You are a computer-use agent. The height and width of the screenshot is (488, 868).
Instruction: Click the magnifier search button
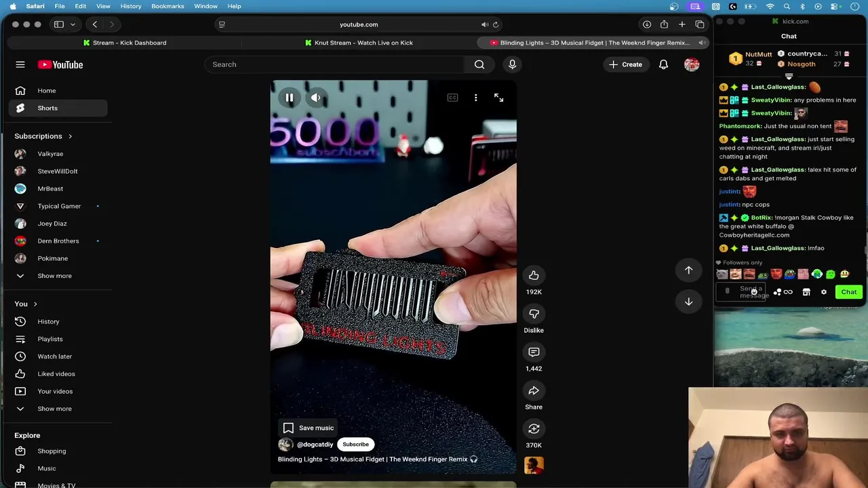[x=479, y=64]
